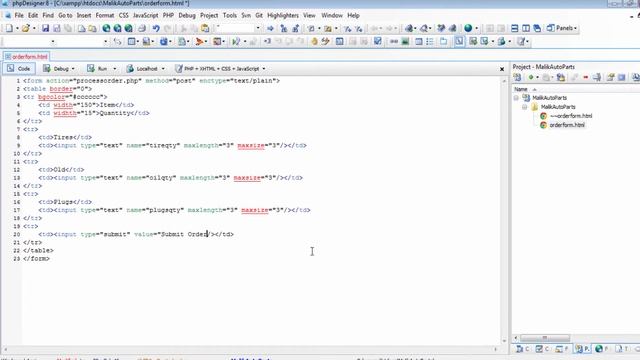Image resolution: width=640 pixels, height=360 pixels.
Task: Click the vertical split window icon
Action: tap(526, 28)
